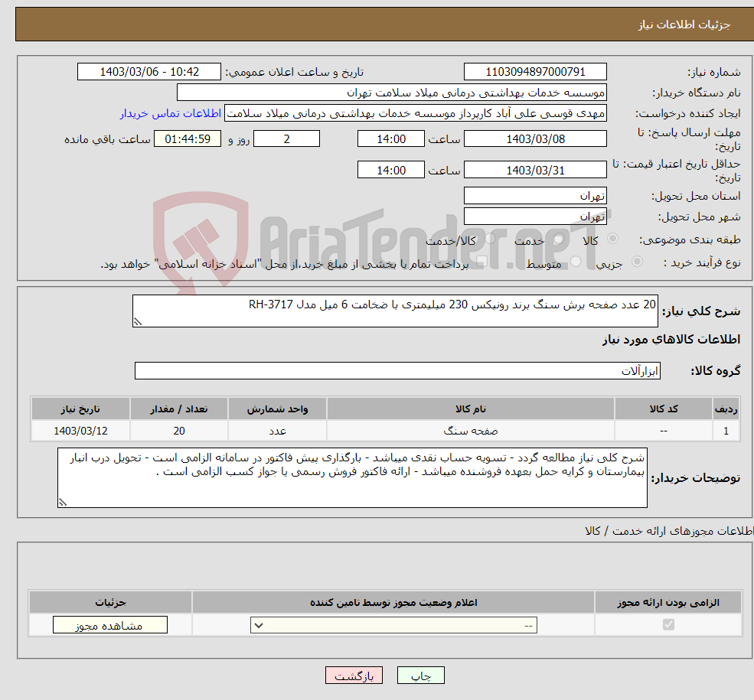The width and height of the screenshot is (754, 700).
Task: Click the تعداد / مقدار column header
Action: (179, 409)
